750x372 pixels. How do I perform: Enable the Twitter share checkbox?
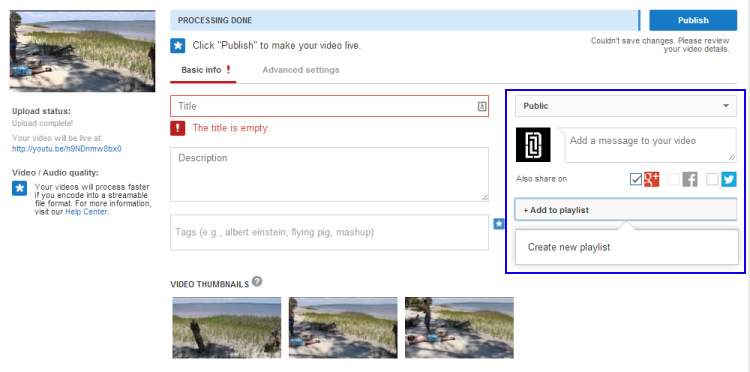[712, 180]
